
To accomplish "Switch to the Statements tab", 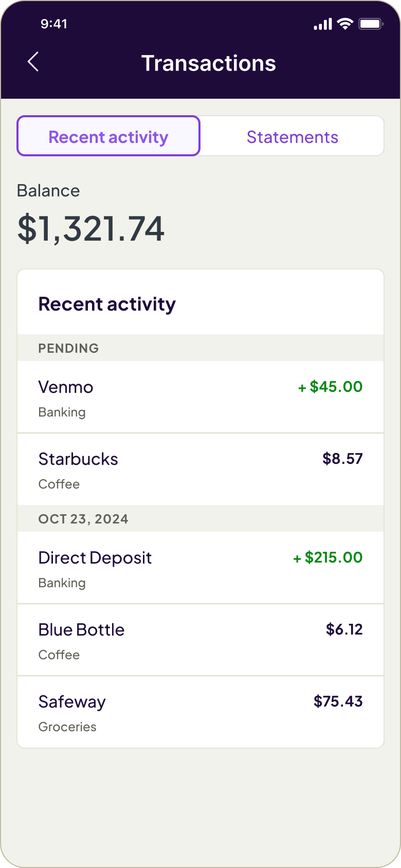I will [292, 137].
